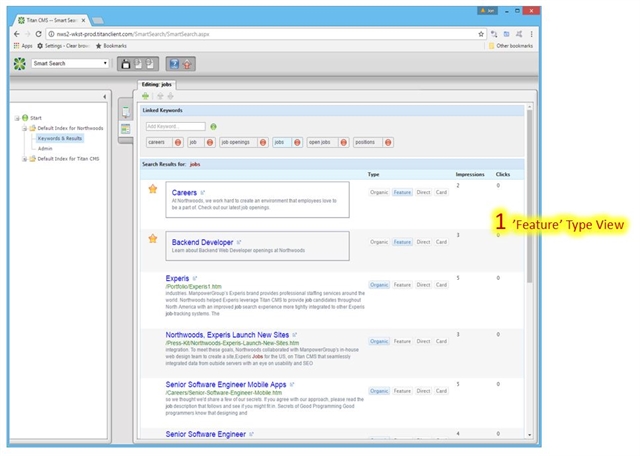The image size is (640, 456).
Task: Remove the 'jobs' keyword
Action: (297, 142)
